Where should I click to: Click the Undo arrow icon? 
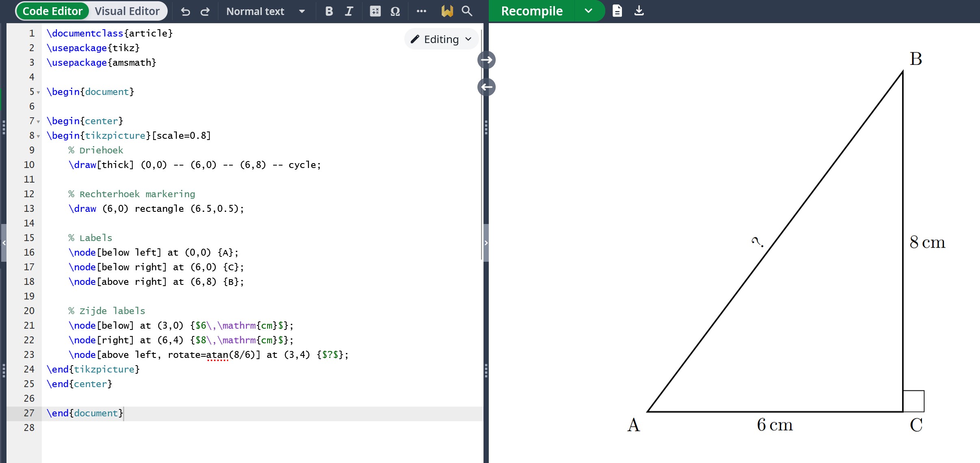pyautogui.click(x=186, y=11)
